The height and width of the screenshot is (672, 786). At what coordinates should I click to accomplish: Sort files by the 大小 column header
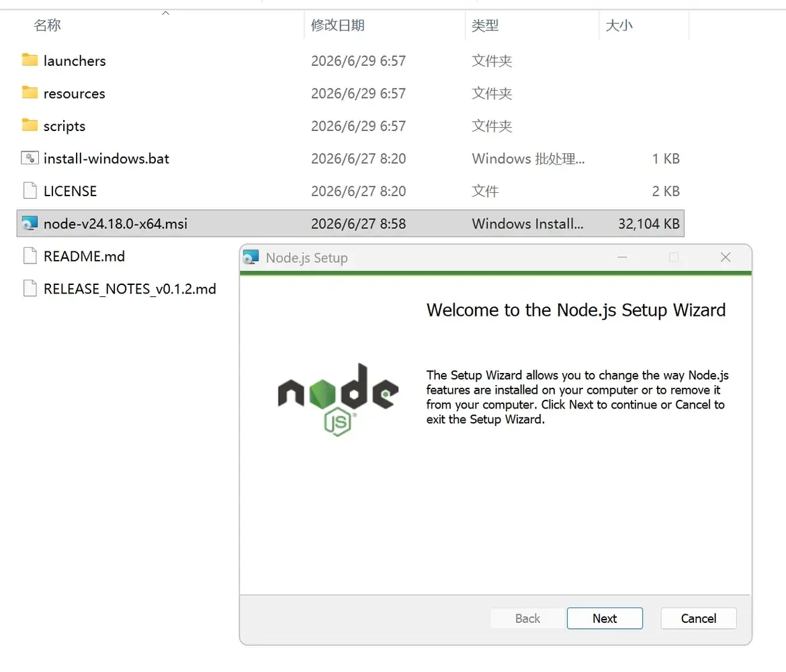click(619, 25)
